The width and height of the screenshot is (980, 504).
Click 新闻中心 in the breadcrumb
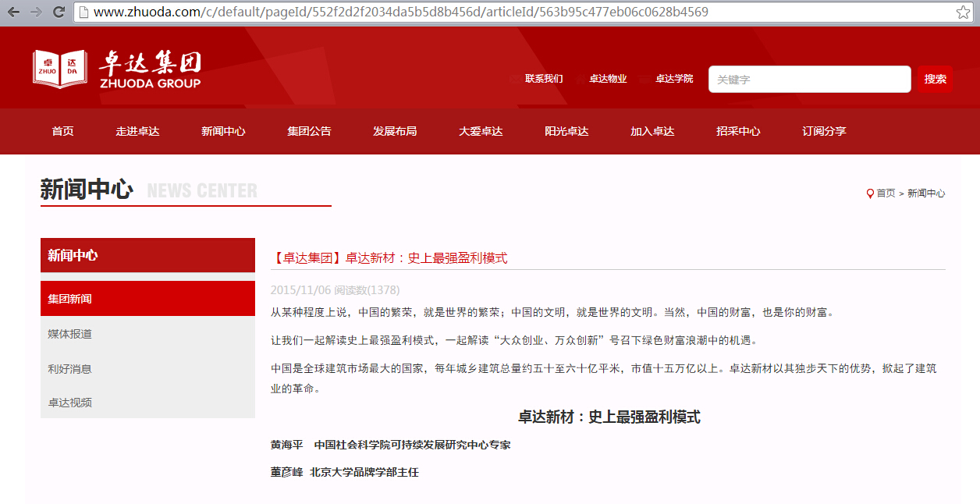(x=926, y=193)
